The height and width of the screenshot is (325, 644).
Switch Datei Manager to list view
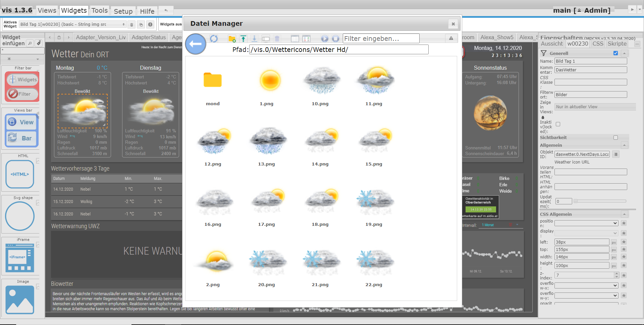click(295, 39)
